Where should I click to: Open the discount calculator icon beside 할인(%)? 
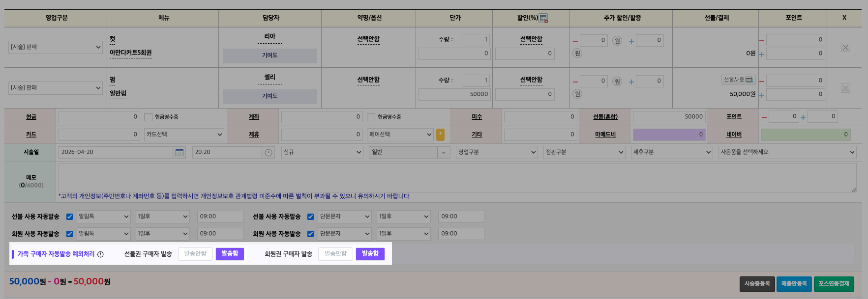pyautogui.click(x=543, y=19)
